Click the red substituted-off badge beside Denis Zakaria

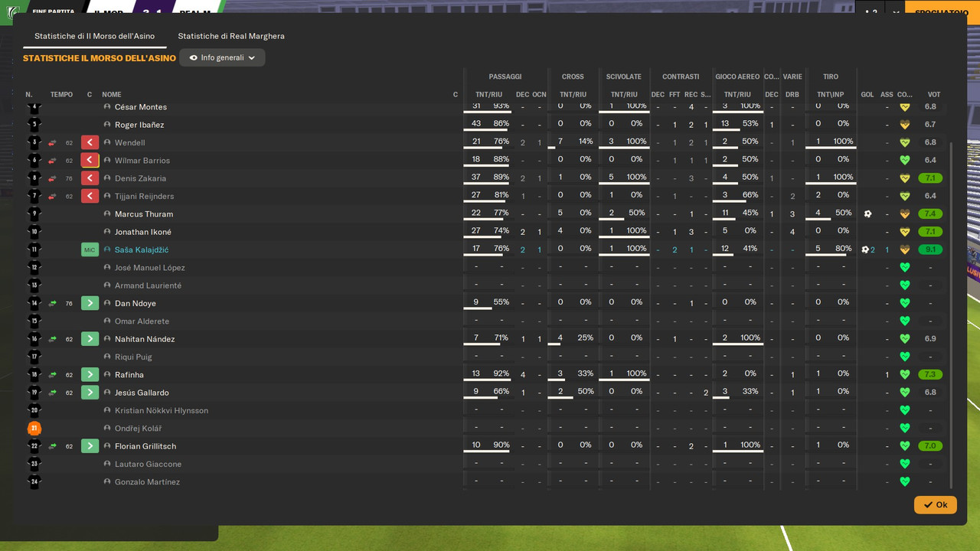(90, 178)
